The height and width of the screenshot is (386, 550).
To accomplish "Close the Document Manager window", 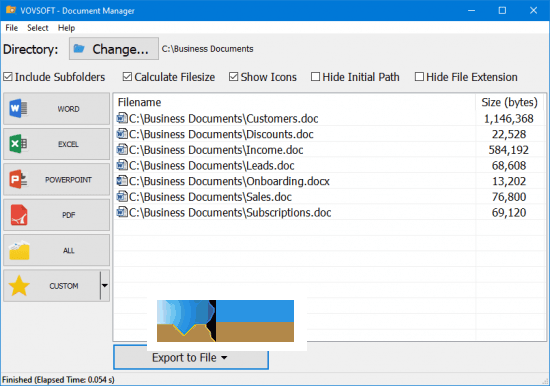I will click(533, 11).
